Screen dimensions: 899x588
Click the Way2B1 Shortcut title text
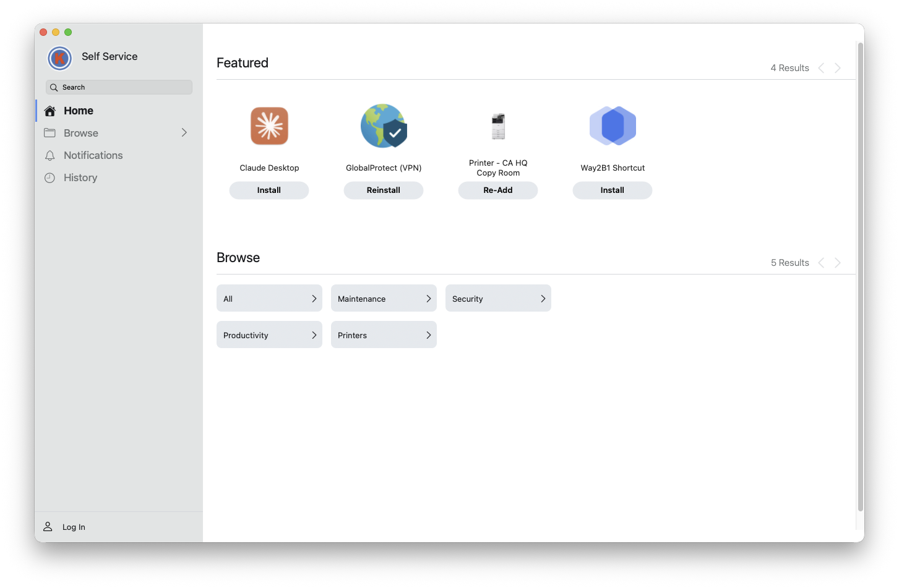(x=613, y=168)
